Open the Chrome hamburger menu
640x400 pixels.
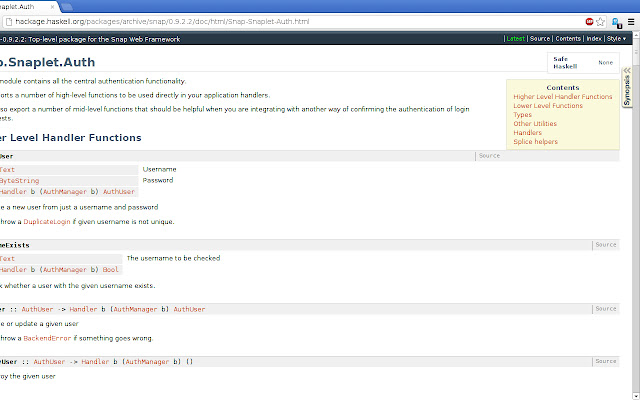pos(631,22)
